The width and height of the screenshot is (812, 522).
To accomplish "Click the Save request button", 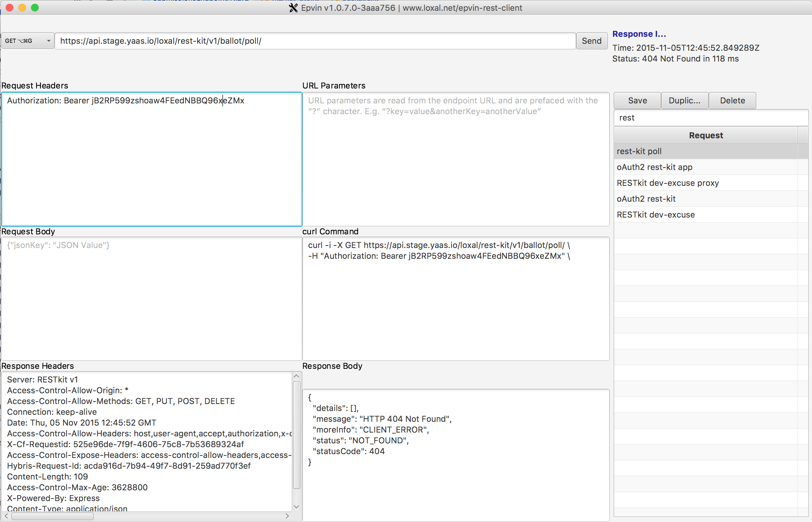I will pos(637,100).
